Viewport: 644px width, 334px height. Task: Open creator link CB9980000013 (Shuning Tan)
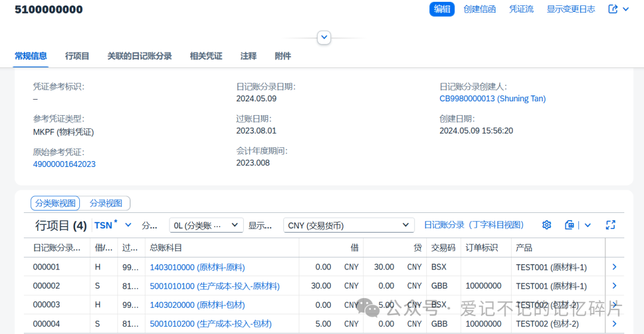click(x=493, y=98)
